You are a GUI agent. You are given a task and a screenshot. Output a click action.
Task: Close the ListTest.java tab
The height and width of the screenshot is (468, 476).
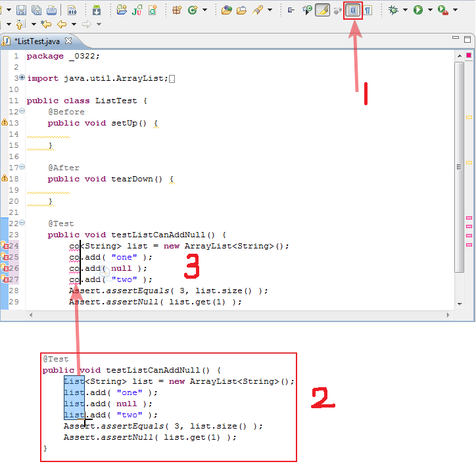point(68,41)
